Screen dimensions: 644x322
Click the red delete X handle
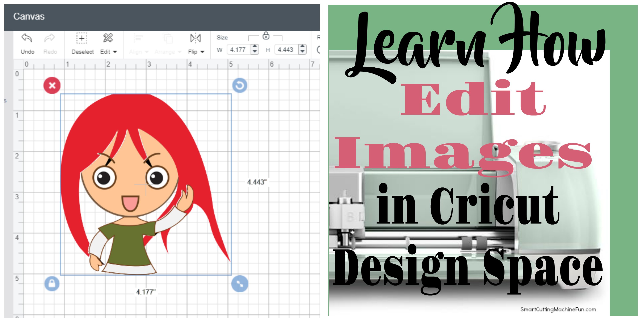52,85
